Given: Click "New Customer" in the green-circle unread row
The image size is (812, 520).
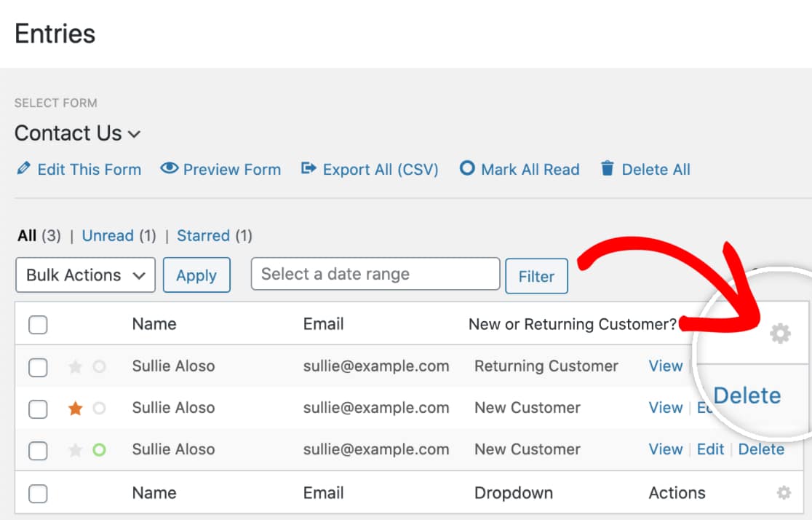Looking at the screenshot, I should 528,449.
